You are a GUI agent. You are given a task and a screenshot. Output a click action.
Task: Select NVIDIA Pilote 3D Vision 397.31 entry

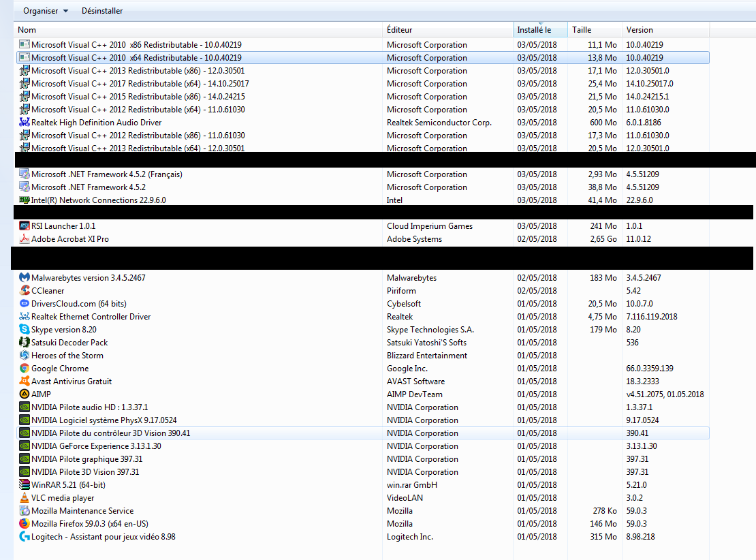(85, 471)
